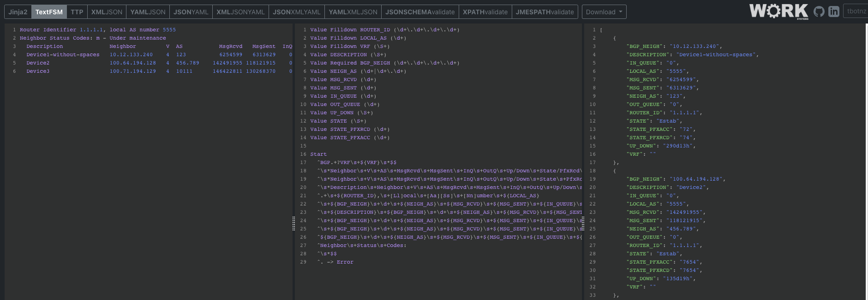
Task: Select the JSONXMLYAML tab
Action: pos(297,12)
